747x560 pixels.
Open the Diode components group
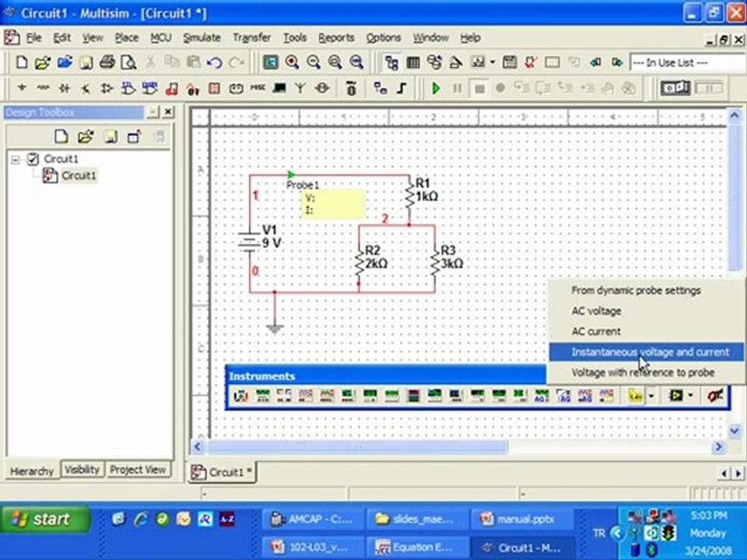65,88
